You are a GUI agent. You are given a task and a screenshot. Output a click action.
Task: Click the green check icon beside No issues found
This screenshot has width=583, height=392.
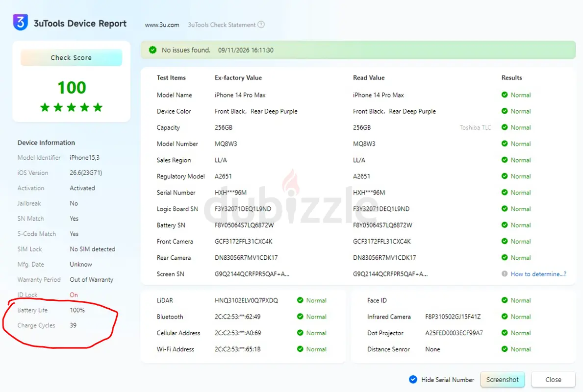click(152, 50)
